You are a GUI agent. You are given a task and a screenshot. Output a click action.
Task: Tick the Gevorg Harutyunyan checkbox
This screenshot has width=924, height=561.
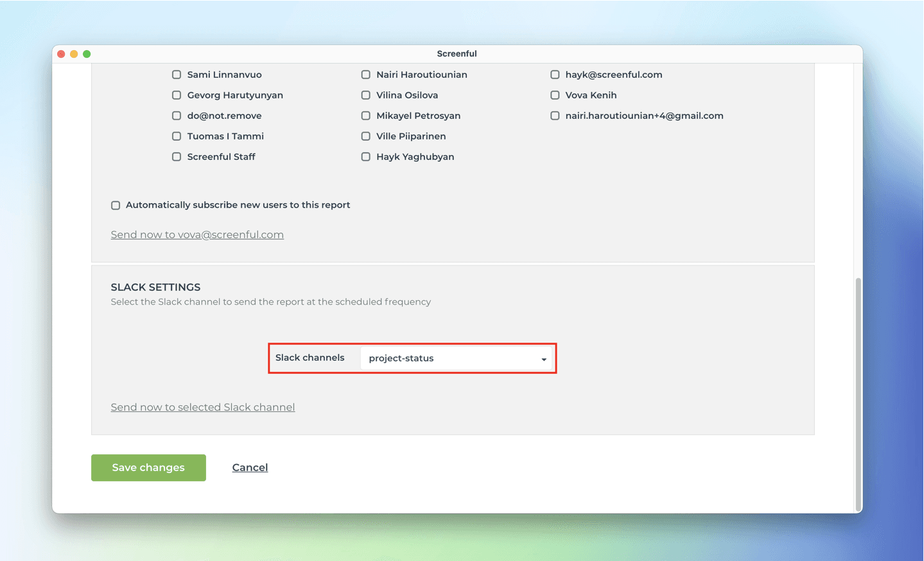[177, 95]
